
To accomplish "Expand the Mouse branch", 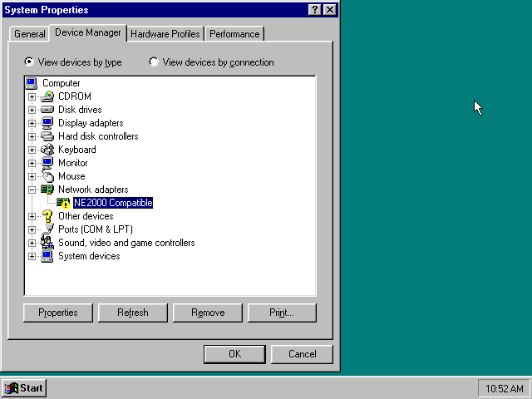I will 32,176.
